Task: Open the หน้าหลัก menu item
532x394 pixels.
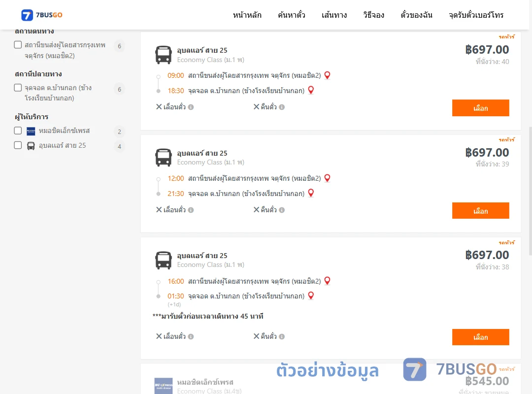Action: (x=247, y=15)
